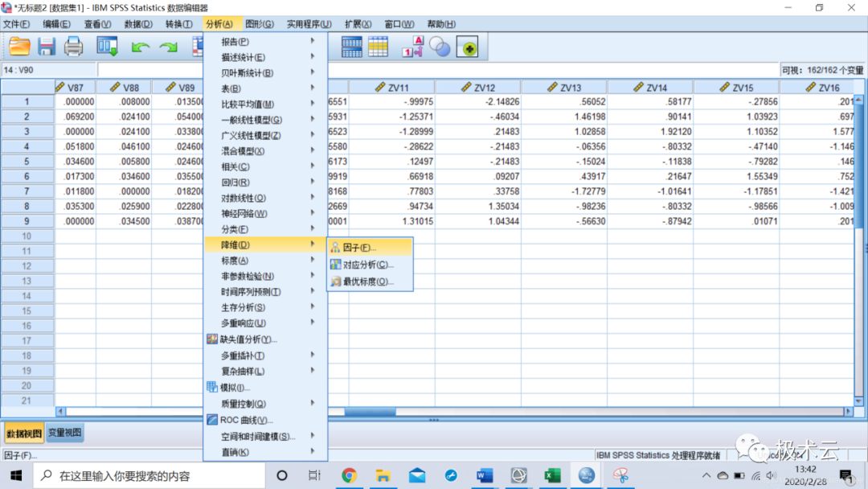Open the 转换(T) menu
The height and width of the screenshot is (489, 868).
[178, 24]
